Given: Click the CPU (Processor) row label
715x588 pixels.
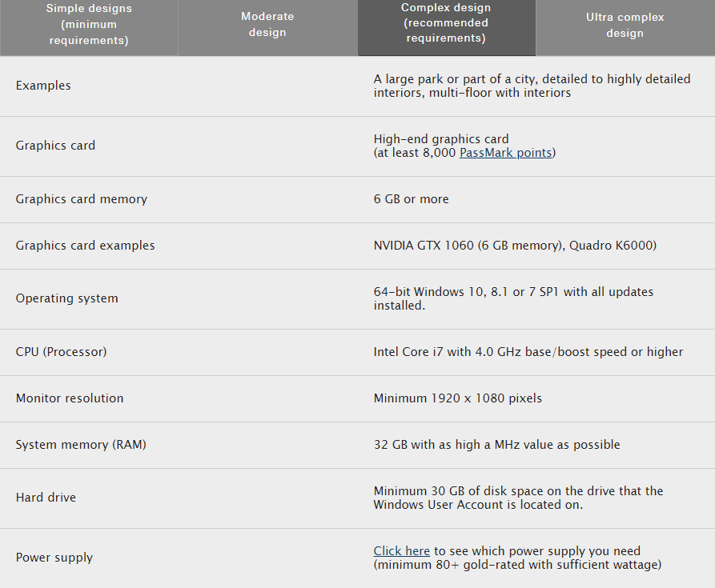Looking at the screenshot, I should click(61, 352).
